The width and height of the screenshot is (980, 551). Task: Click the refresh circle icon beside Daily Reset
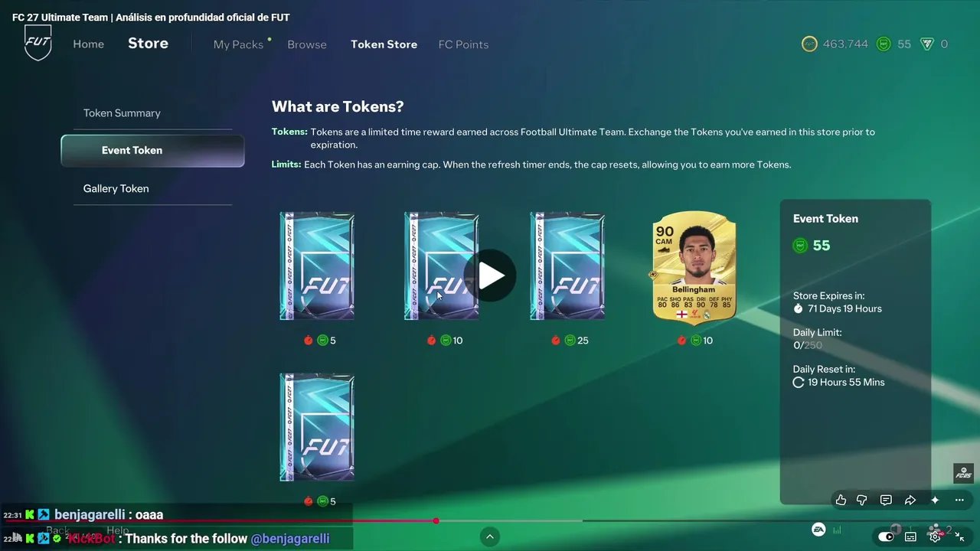click(799, 382)
